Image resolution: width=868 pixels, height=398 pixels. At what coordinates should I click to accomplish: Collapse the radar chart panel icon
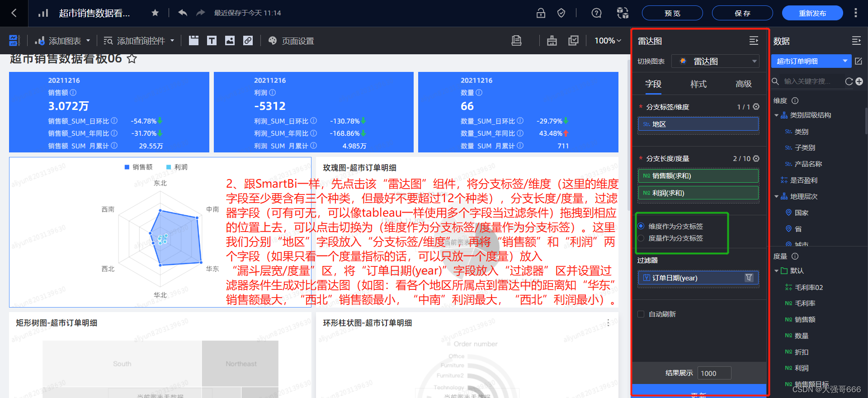[x=754, y=41]
